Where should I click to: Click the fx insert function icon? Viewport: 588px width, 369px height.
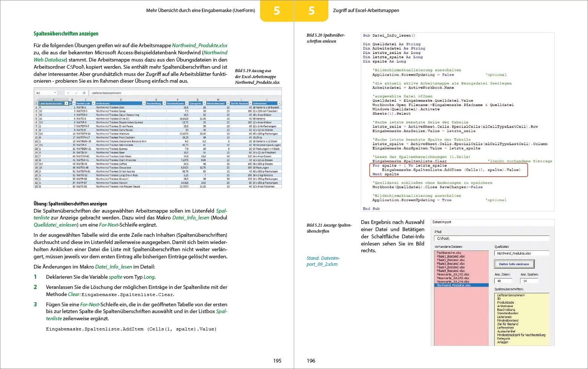[84, 93]
